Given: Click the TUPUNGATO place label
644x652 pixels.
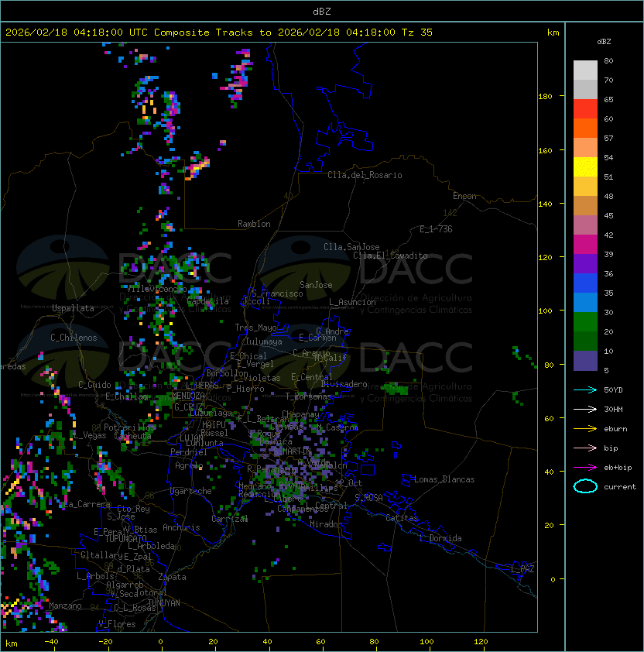Looking at the screenshot, I should [x=125, y=539].
